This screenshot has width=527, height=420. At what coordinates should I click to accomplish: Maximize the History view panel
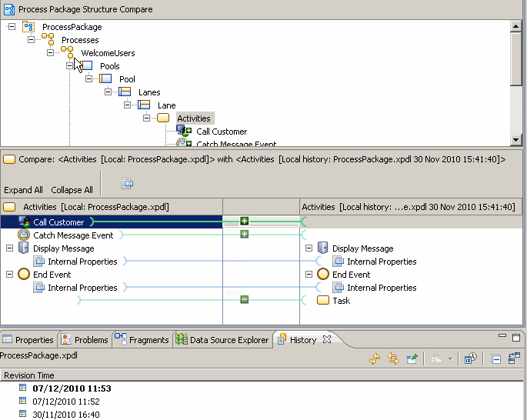point(516,338)
